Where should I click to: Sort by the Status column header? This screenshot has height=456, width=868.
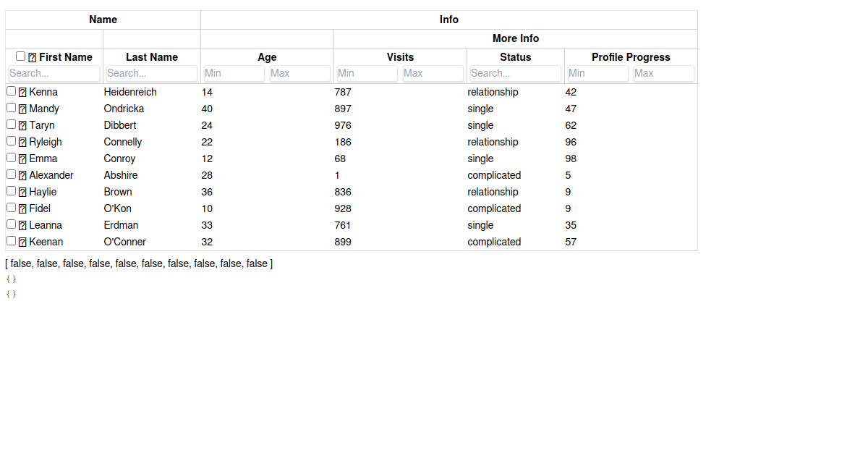(515, 57)
